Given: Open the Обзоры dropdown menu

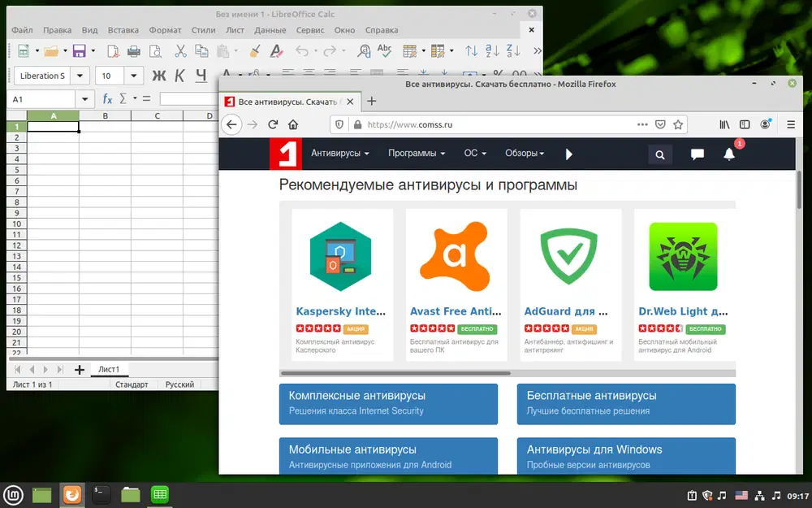Looking at the screenshot, I should (525, 154).
